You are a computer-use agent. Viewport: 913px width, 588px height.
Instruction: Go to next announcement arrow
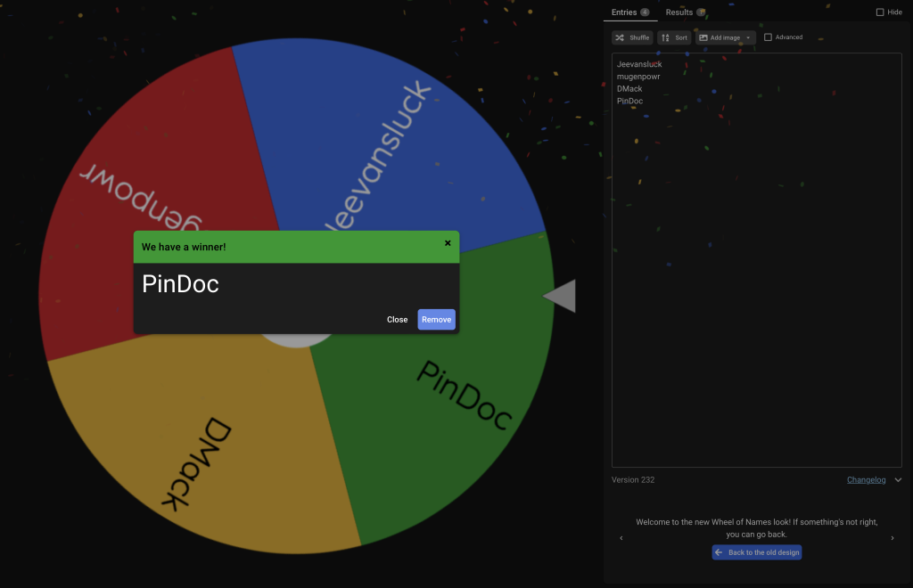[x=892, y=538]
